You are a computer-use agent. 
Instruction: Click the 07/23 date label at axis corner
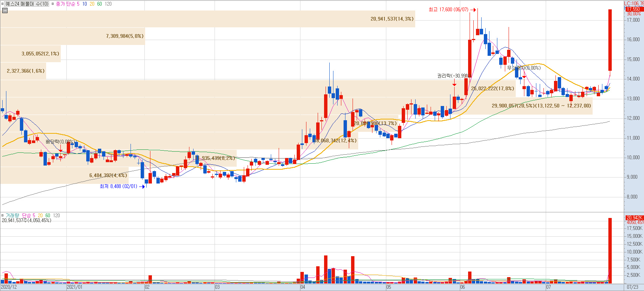[632, 287]
